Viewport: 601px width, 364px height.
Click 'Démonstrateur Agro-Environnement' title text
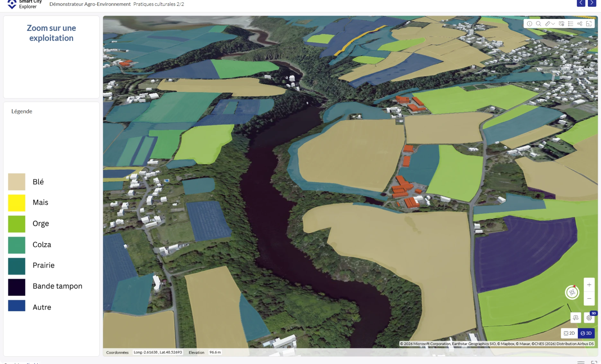coord(90,4)
